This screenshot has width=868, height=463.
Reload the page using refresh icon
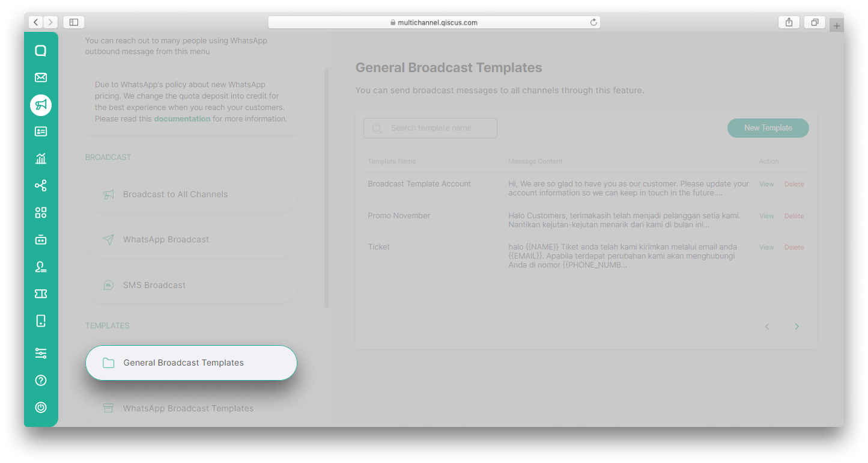point(593,22)
